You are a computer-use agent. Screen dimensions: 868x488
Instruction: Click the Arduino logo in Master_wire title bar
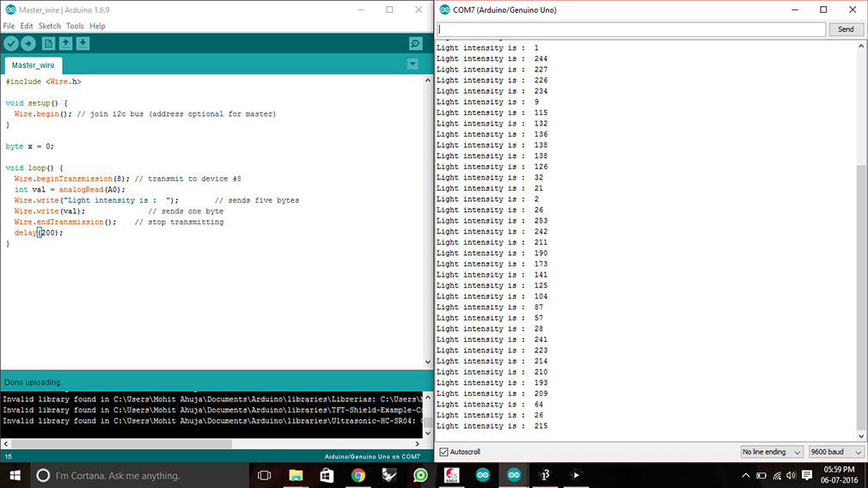coord(10,9)
